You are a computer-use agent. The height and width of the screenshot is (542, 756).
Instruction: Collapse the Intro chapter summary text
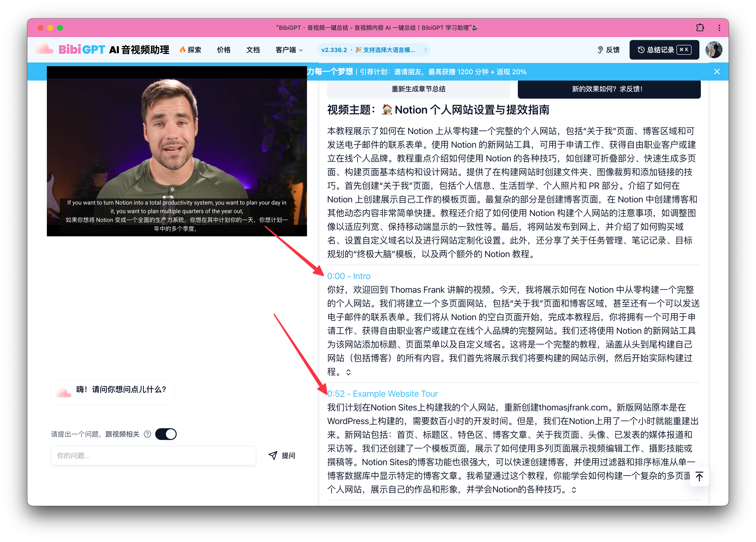click(x=348, y=372)
